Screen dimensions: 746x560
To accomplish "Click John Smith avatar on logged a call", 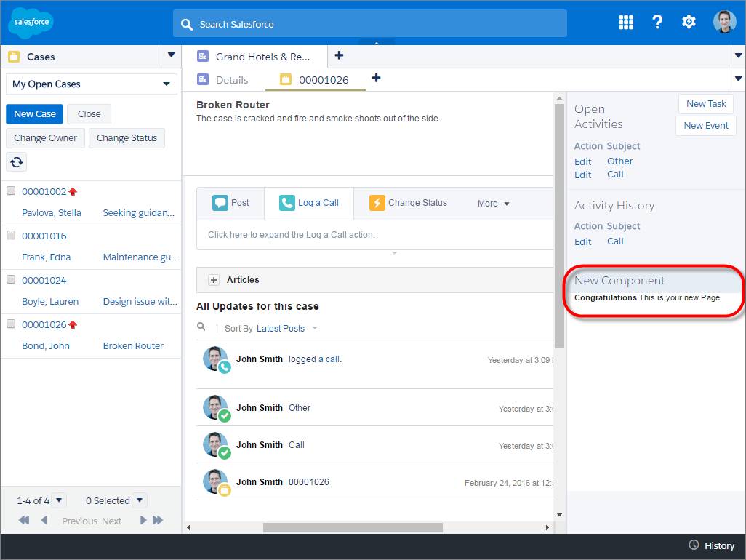I will click(x=215, y=359).
